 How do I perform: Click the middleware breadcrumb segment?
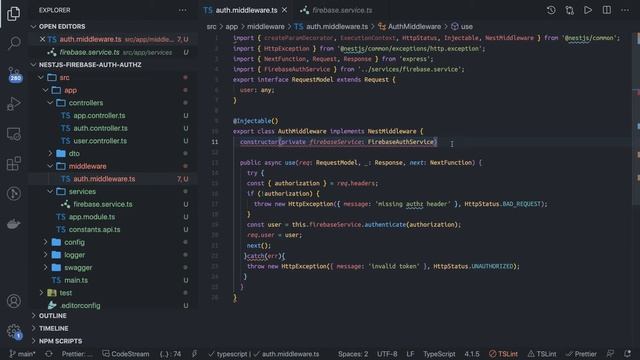(266, 27)
